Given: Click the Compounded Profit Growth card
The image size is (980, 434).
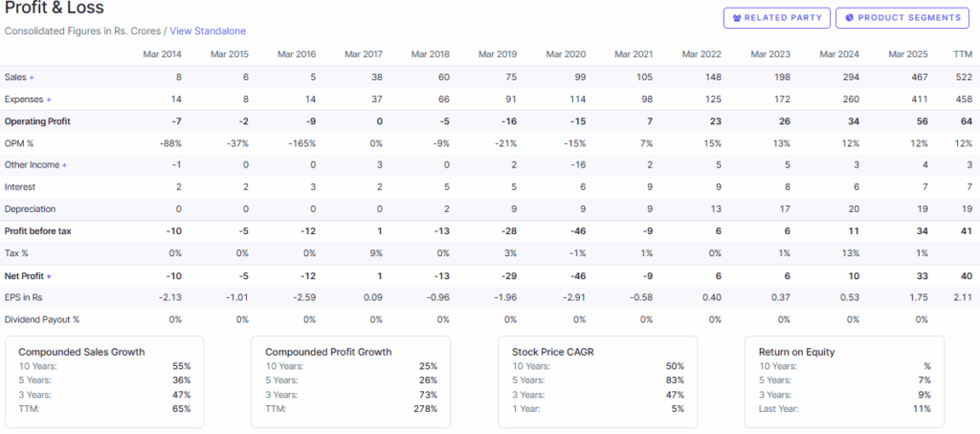Looking at the screenshot, I should 351,380.
